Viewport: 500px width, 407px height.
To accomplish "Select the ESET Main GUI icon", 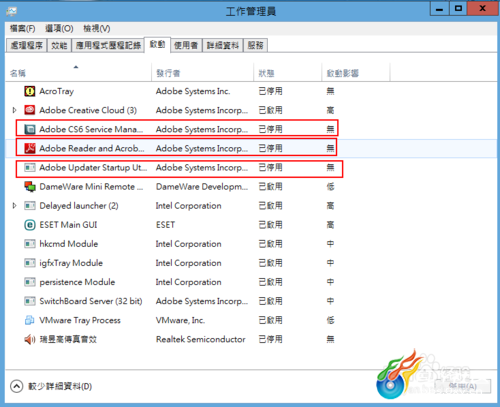I will pyautogui.click(x=30, y=225).
